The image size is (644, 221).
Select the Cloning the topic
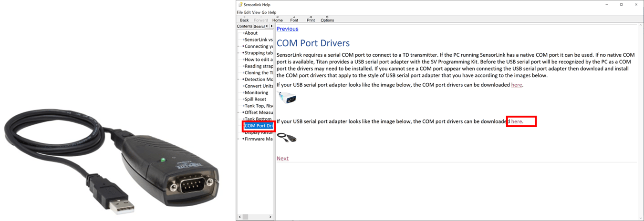point(259,73)
